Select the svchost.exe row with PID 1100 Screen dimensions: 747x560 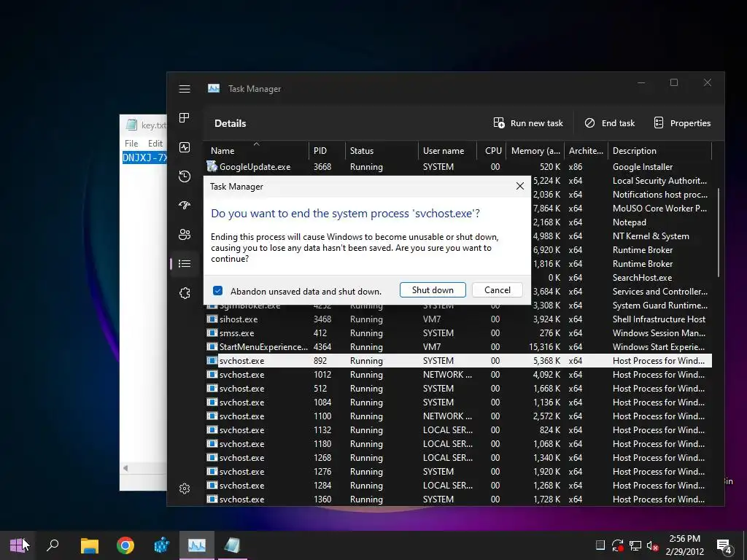(x=459, y=416)
